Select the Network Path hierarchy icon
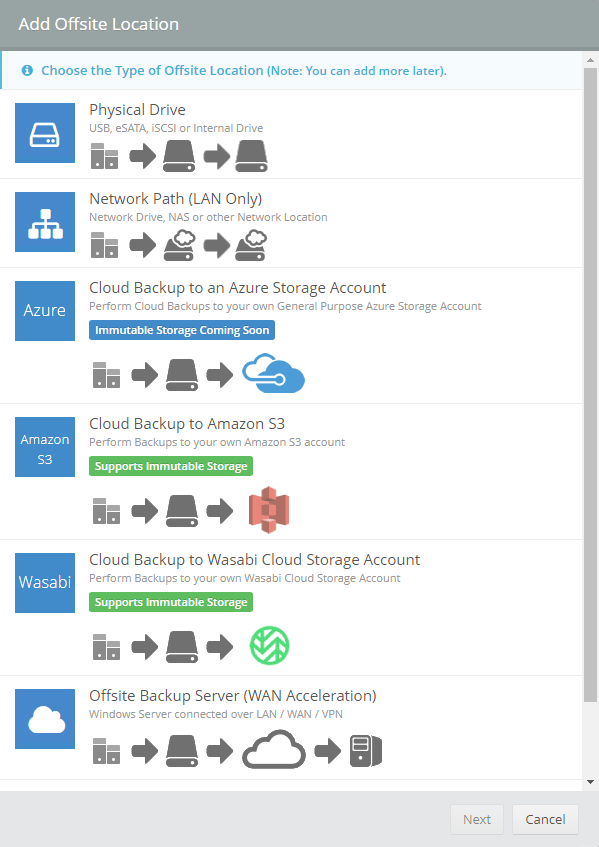Image resolution: width=599 pixels, height=847 pixels. point(45,222)
